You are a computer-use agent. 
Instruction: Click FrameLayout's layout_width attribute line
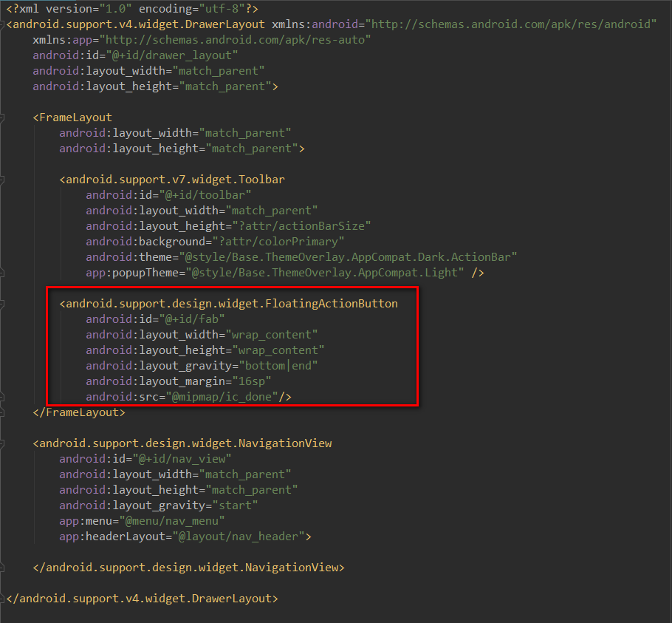175,133
